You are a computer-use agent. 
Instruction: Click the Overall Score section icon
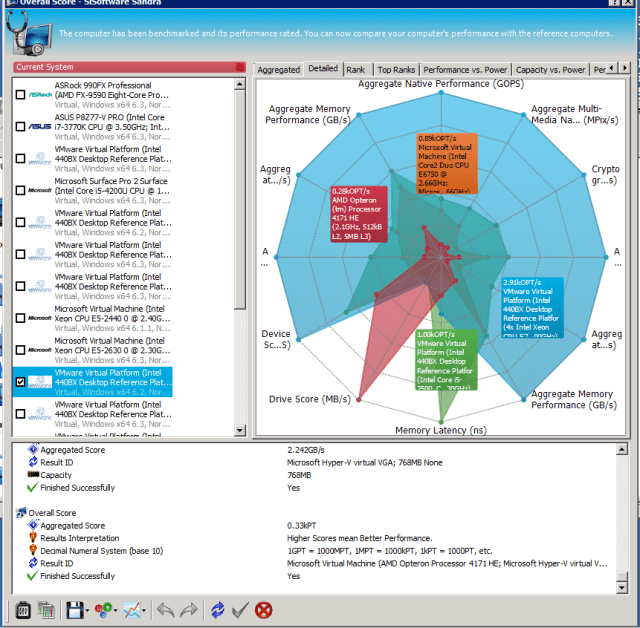21,513
